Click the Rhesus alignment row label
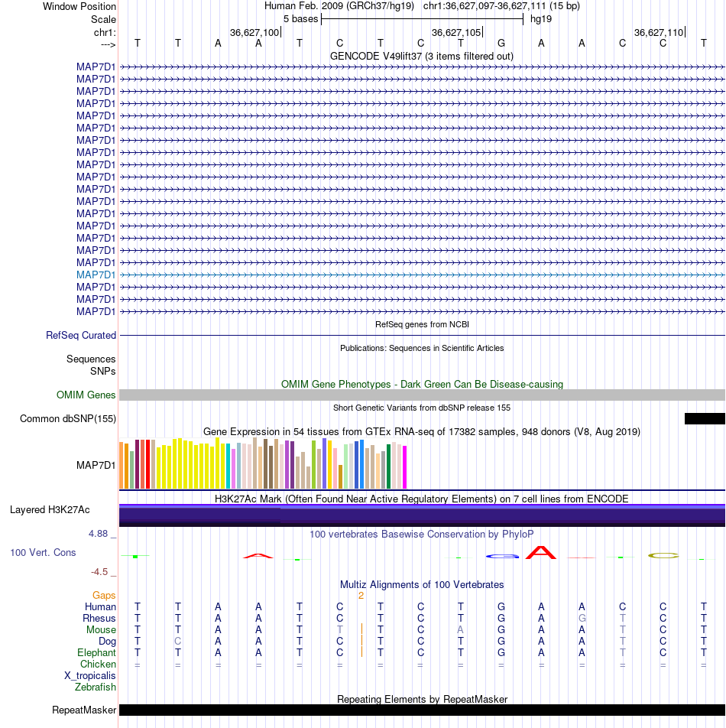Image resolution: width=726 pixels, height=728 pixels. (x=99, y=619)
